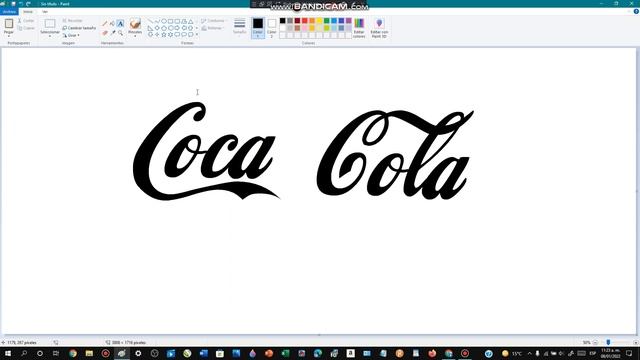
Task: Open the Pegar dropdown arrow
Action: pyautogui.click(x=9, y=36)
